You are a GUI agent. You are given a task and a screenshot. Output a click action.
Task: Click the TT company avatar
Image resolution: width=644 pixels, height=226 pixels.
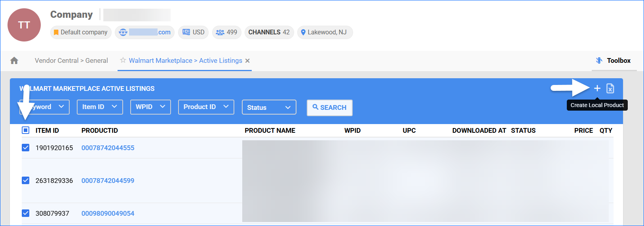coord(24,25)
